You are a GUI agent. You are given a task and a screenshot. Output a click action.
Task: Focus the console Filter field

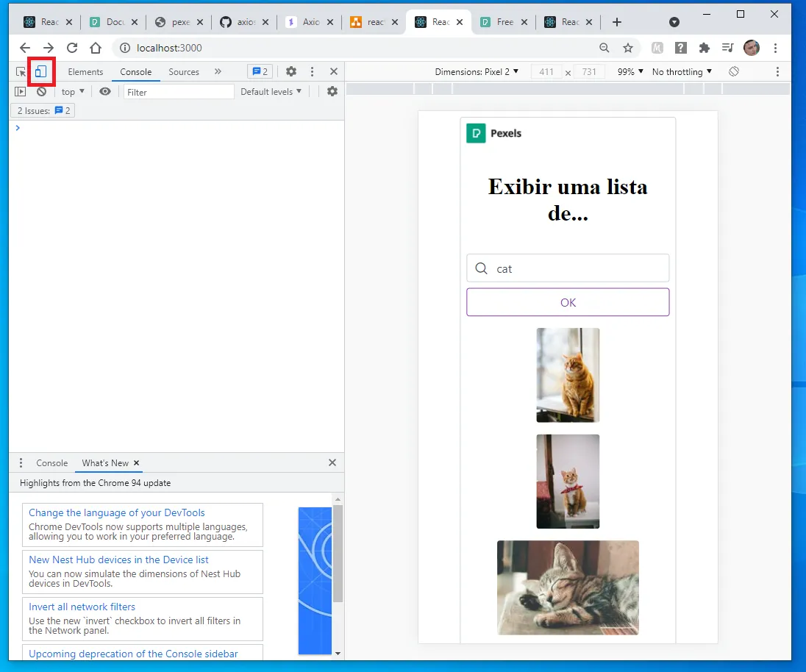click(179, 92)
